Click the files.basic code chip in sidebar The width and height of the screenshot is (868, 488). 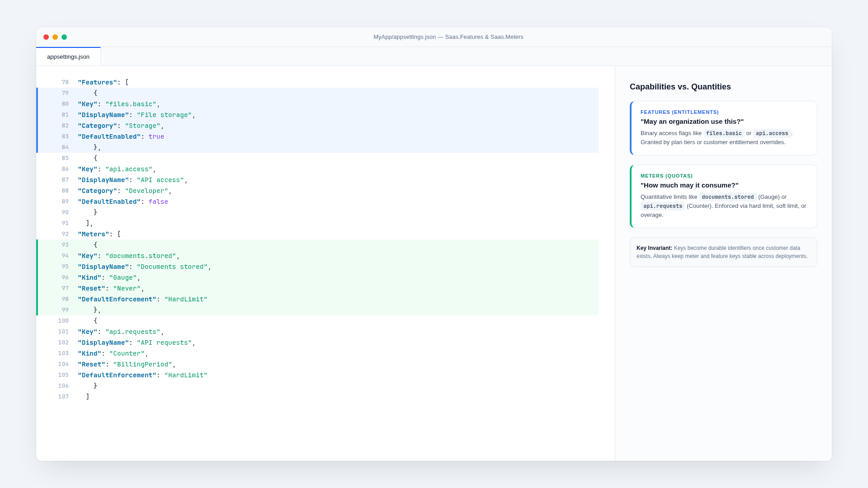click(724, 133)
